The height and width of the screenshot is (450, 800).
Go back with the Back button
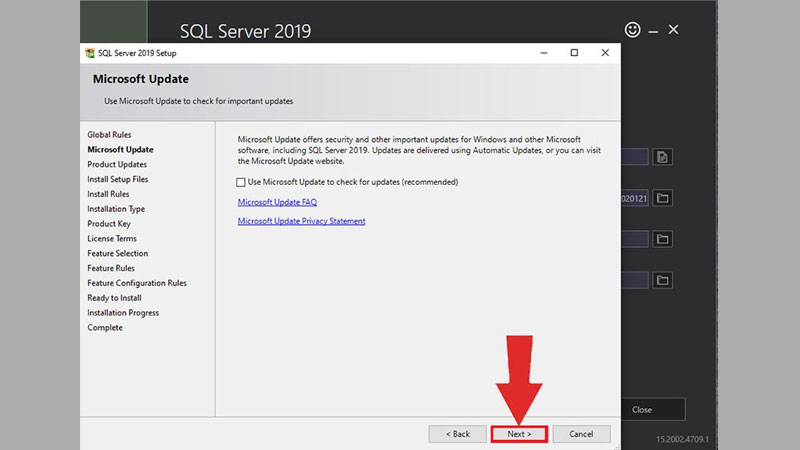(x=458, y=434)
